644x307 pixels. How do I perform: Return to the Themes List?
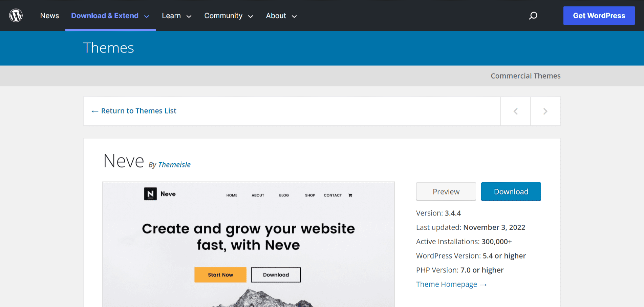133,111
